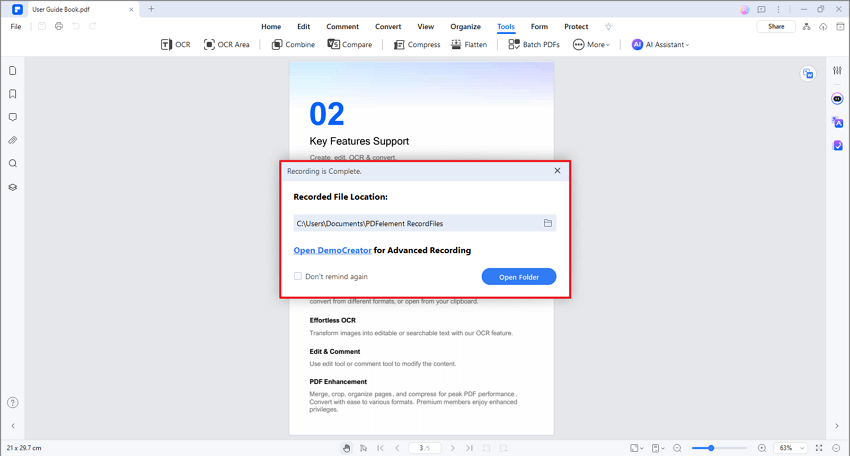Screen dimensions: 850x456
Task: Open the File menu
Action: pos(16,27)
